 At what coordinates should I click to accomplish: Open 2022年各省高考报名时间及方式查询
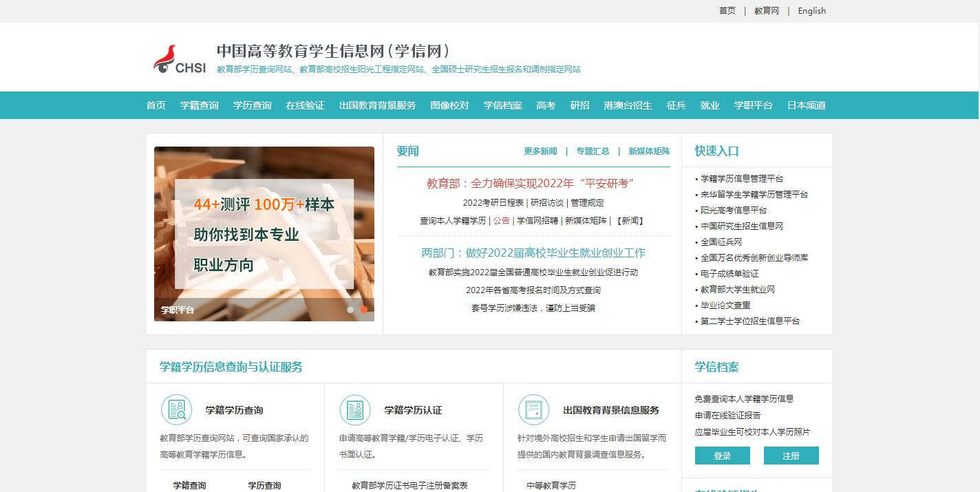click(x=533, y=290)
